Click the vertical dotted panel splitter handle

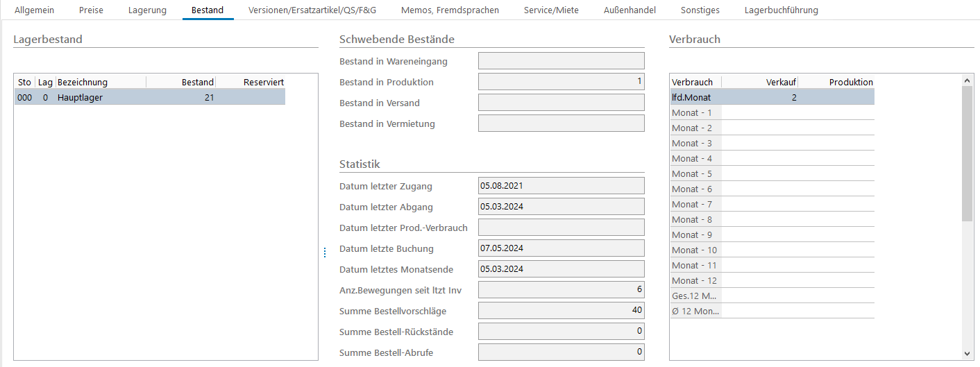coord(324,253)
